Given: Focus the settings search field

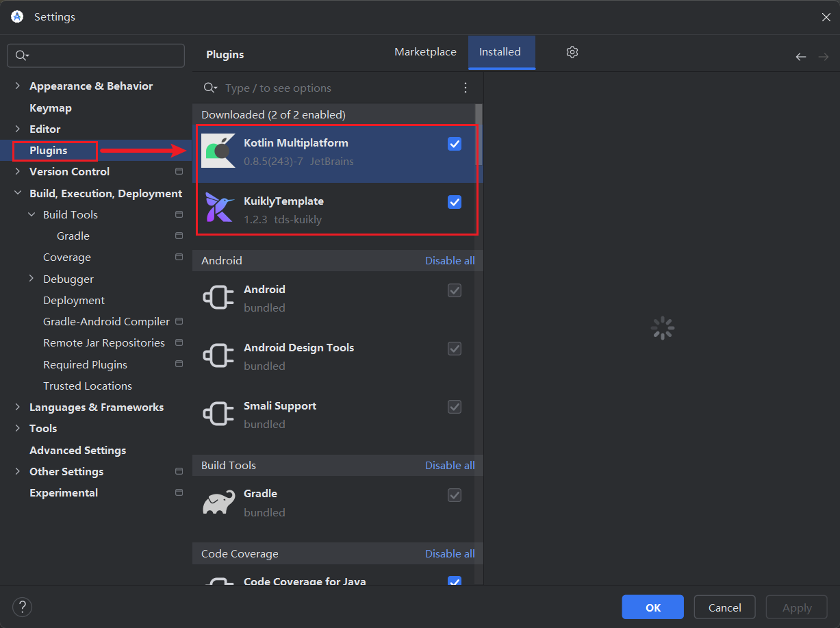Looking at the screenshot, I should click(96, 55).
